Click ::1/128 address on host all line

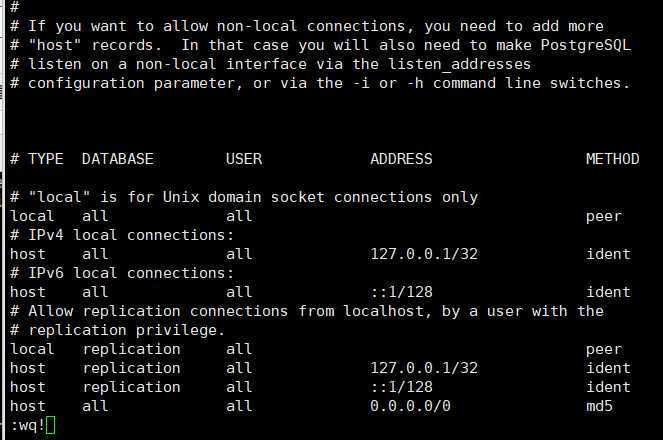pos(401,292)
